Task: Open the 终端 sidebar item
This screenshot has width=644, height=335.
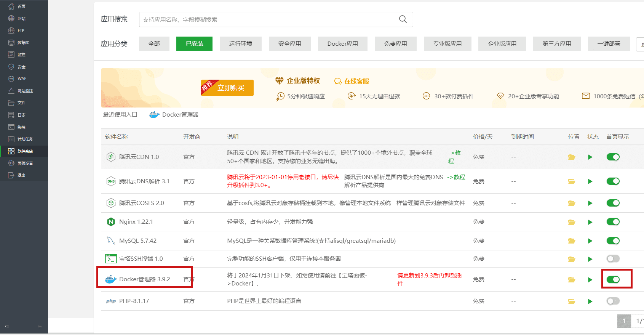Action: 21,127
